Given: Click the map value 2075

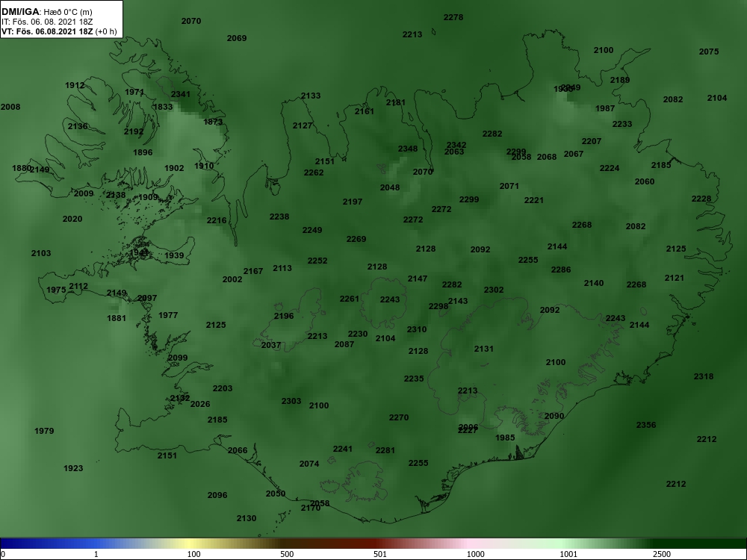Looking at the screenshot, I should point(708,52).
